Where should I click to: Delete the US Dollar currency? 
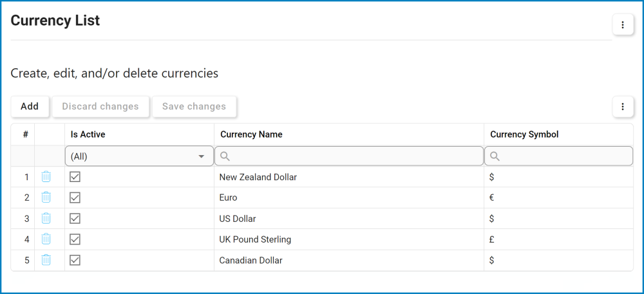46,219
